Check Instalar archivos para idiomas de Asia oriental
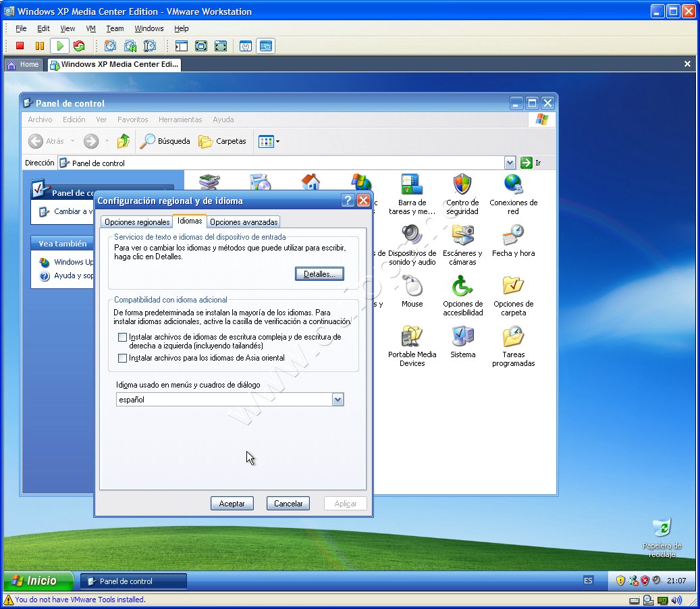The width and height of the screenshot is (700, 609). [122, 358]
